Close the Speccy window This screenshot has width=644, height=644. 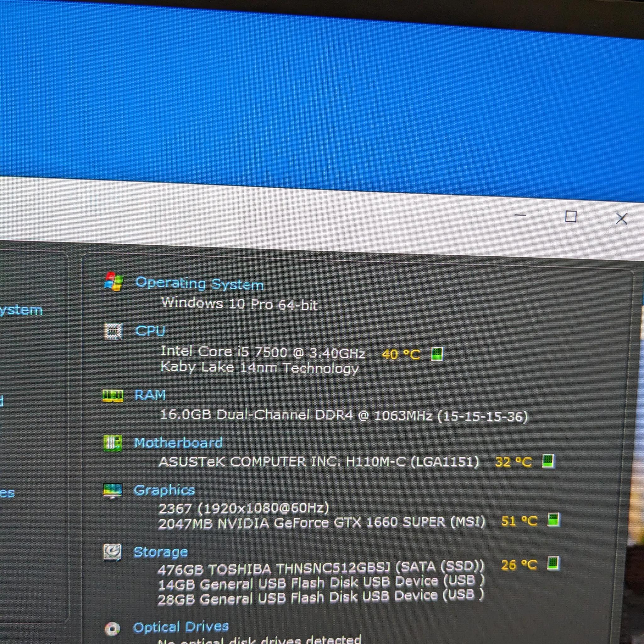[x=622, y=219]
